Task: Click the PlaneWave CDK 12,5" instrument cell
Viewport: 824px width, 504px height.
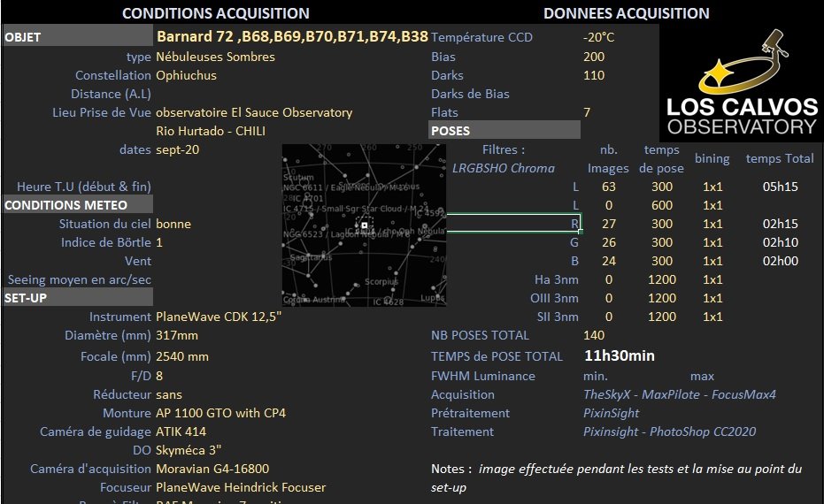Action: pos(219,317)
